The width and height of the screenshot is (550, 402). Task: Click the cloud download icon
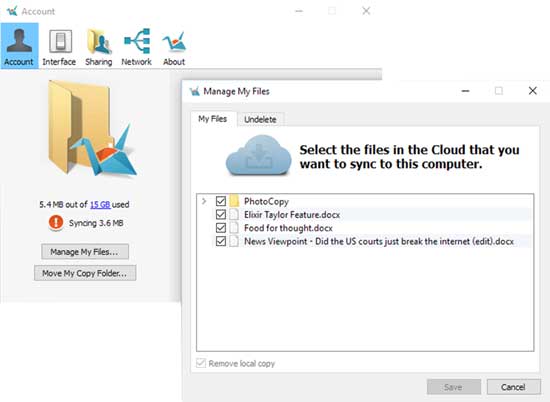pos(259,155)
